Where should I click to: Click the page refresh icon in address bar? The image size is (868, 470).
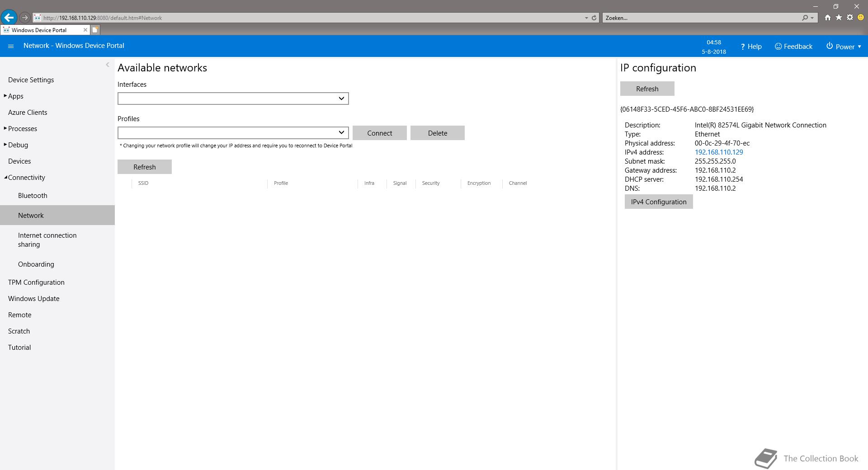coord(594,18)
